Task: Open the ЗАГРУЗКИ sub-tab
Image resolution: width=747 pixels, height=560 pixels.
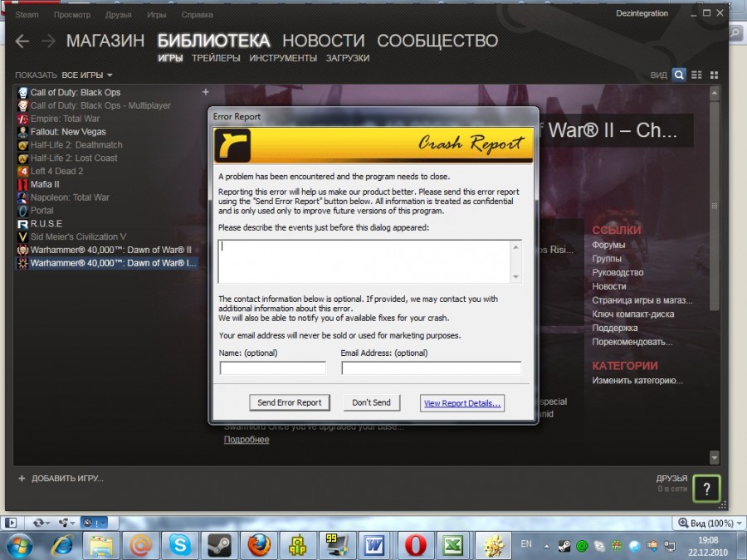Action: tap(347, 58)
